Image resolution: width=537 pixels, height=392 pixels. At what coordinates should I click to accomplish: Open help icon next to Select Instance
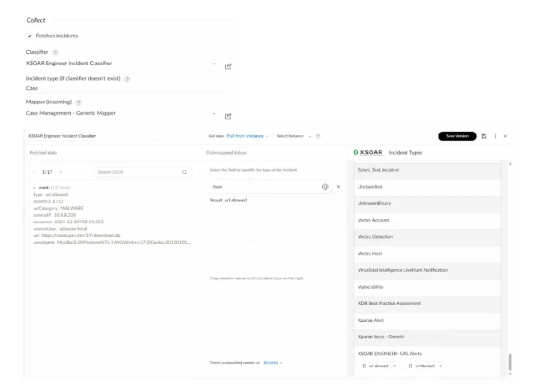pos(318,136)
